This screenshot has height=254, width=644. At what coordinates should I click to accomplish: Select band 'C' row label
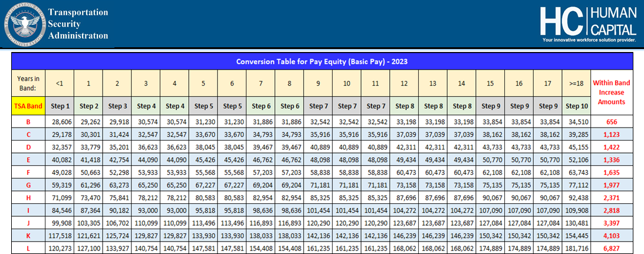[x=28, y=134]
